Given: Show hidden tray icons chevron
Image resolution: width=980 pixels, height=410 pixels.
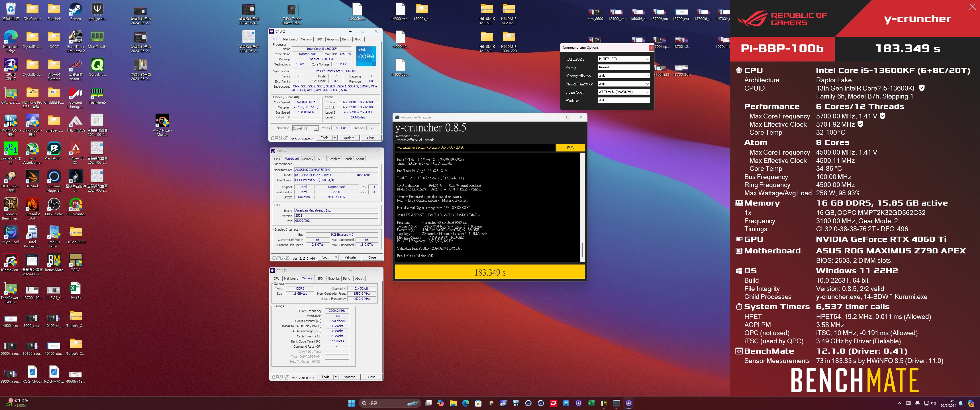Looking at the screenshot, I should (899, 403).
